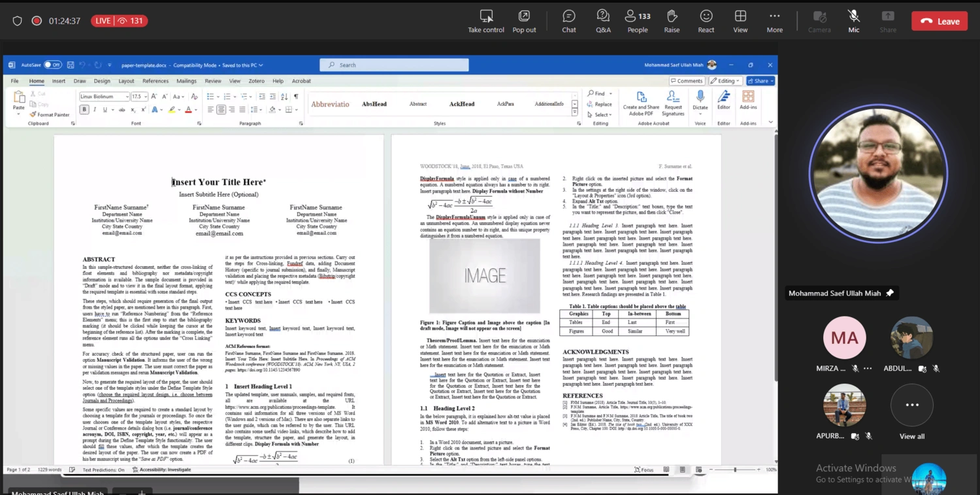Open the Chat panel
Viewport: 980px width, 495px height.
pyautogui.click(x=568, y=20)
